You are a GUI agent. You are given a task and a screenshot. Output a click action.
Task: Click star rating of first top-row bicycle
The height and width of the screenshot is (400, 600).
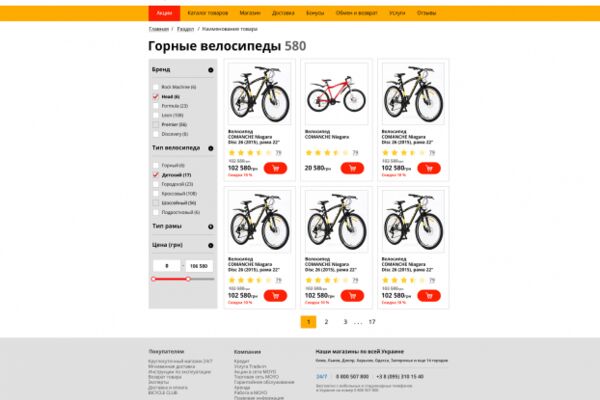[251, 153]
